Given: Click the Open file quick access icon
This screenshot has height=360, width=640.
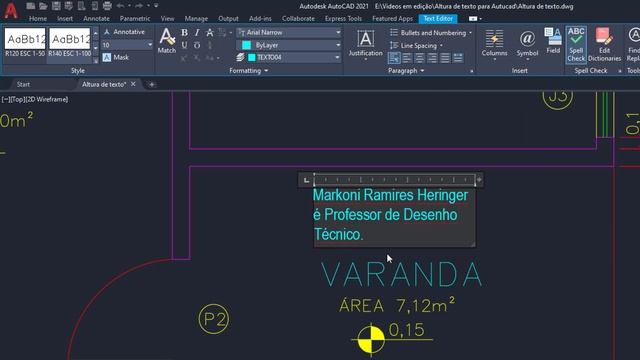Looking at the screenshot, I should tap(43, 6).
